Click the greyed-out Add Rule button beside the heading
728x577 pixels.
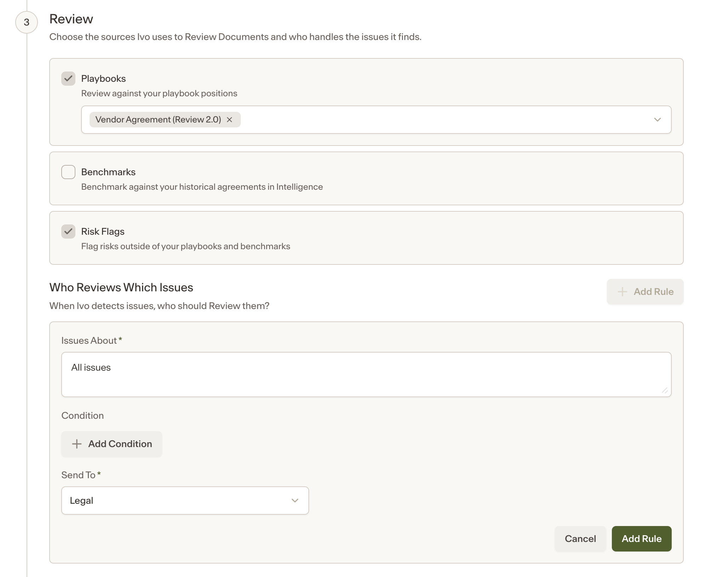click(645, 292)
